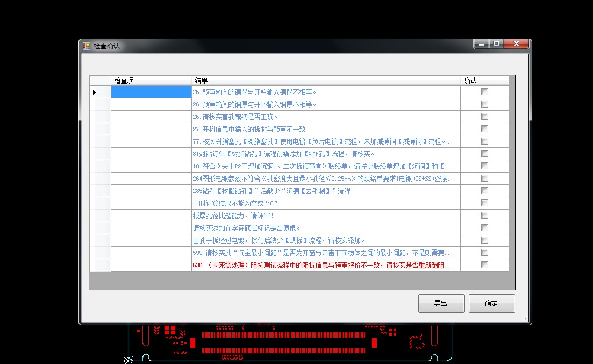593x364 pixels.
Task: Select result text 26.请核实盲孔配铜是否正确。
Action: click(x=235, y=117)
